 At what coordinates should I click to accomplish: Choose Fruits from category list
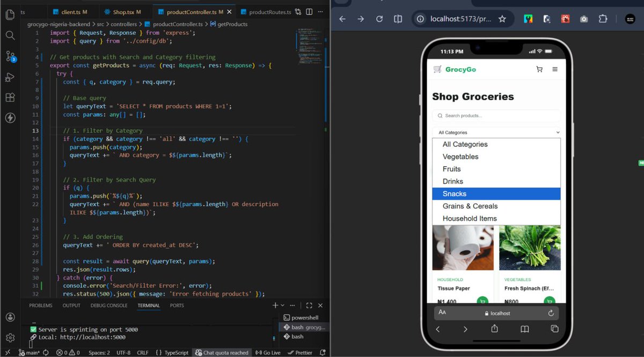[496, 169]
